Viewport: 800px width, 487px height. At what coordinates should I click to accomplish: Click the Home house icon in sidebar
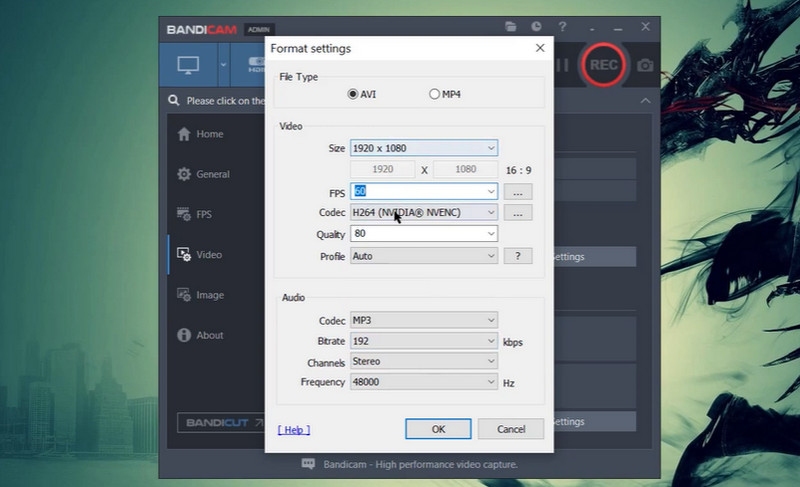(184, 134)
